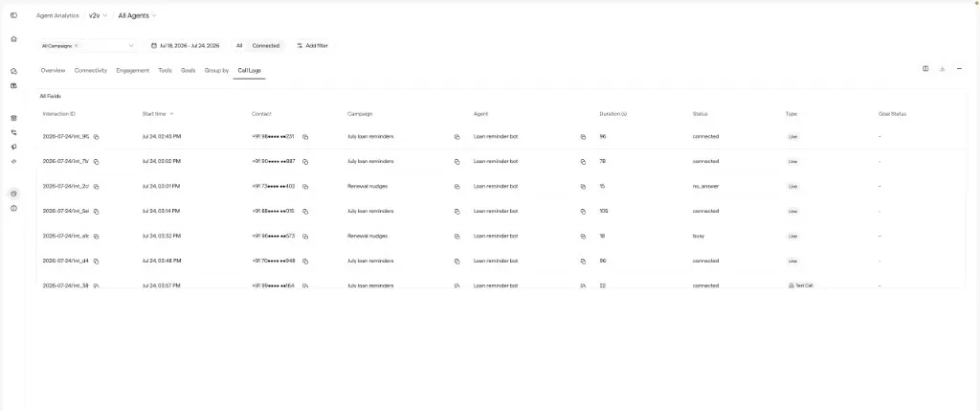
Task: Sort by the Start time column
Action: (x=158, y=114)
